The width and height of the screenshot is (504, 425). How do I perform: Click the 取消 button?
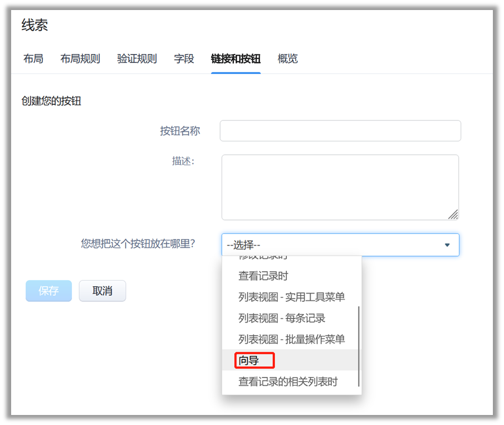point(102,291)
